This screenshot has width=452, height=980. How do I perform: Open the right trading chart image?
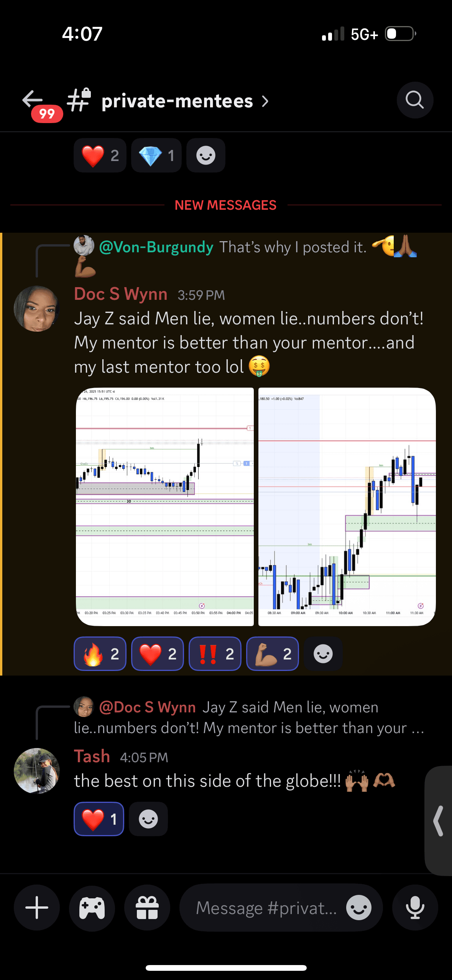347,506
